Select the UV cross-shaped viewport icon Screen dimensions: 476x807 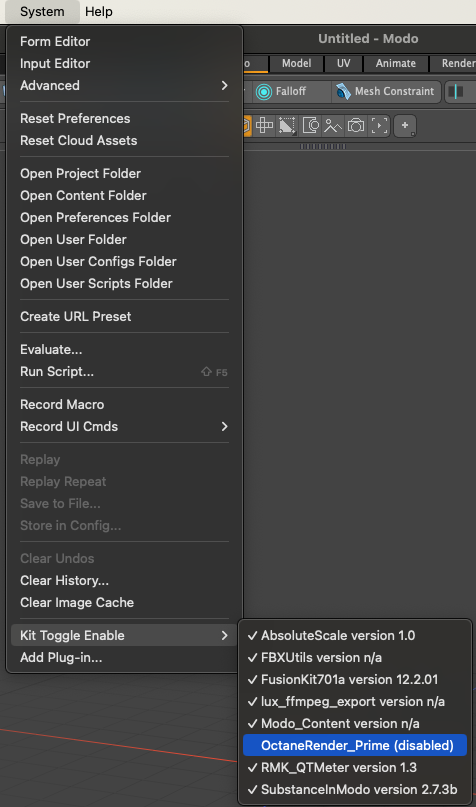[265, 126]
